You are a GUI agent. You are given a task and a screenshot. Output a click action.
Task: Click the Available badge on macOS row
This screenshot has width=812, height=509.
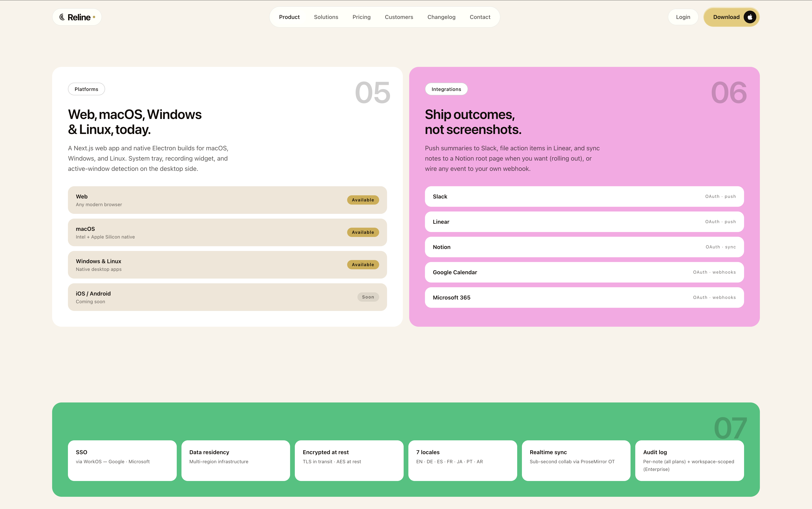[363, 232]
